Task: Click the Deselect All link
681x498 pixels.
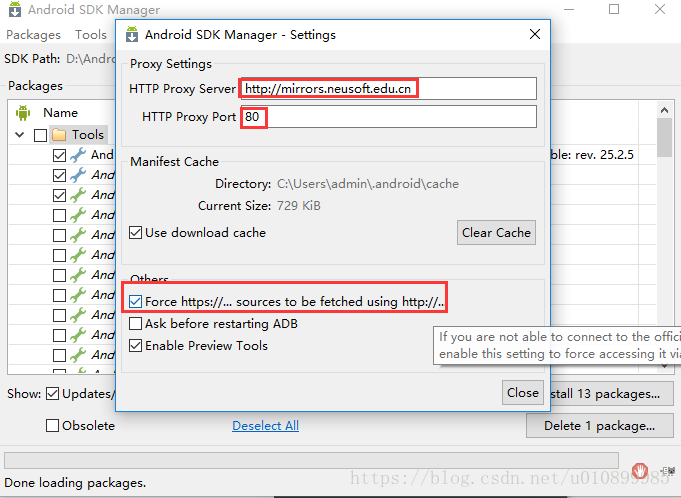Action: [265, 425]
